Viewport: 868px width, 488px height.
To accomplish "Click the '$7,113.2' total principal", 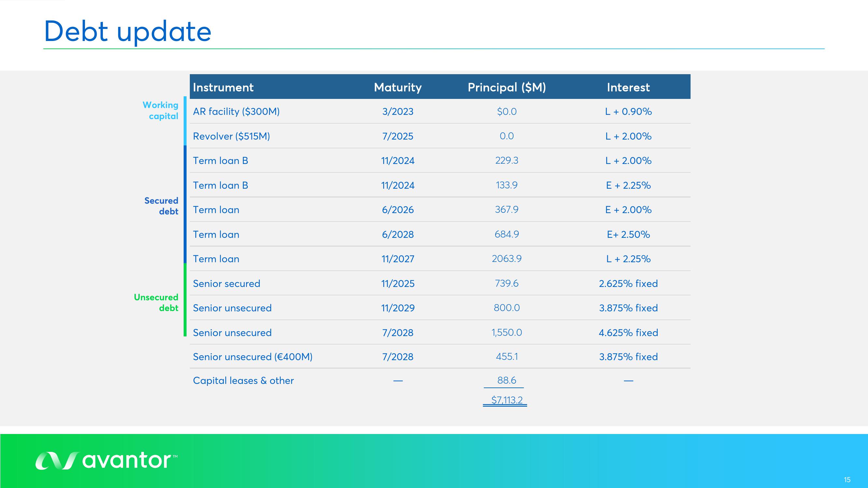I will [x=507, y=400].
